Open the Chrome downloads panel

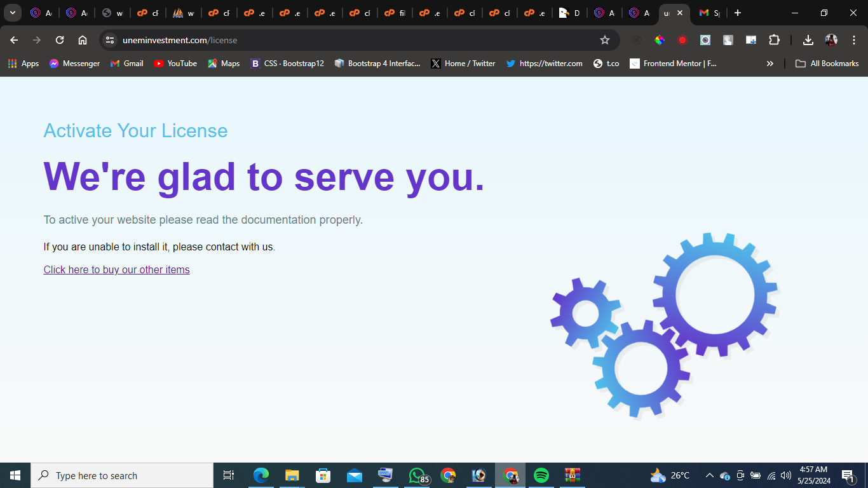(x=808, y=40)
